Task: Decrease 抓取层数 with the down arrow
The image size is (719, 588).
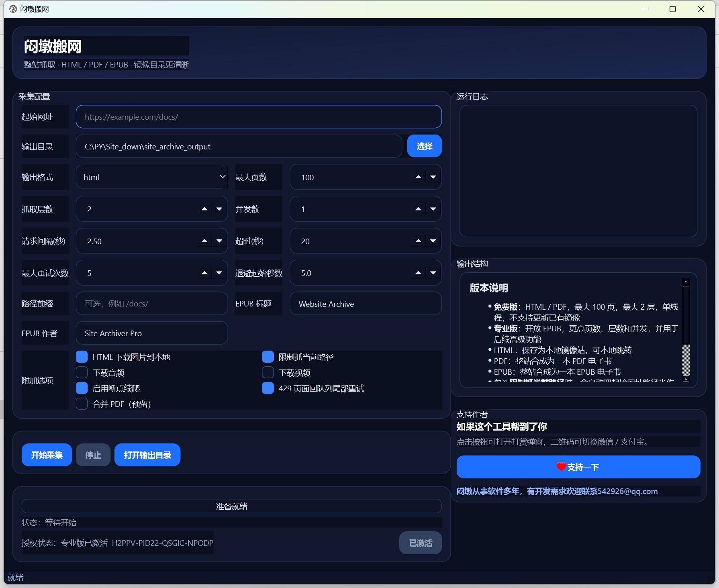Action: pos(219,209)
